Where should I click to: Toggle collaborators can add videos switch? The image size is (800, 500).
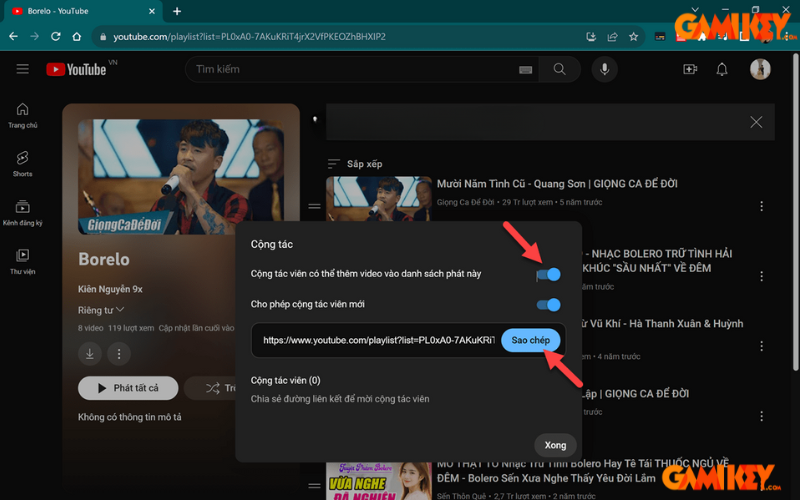(x=548, y=274)
